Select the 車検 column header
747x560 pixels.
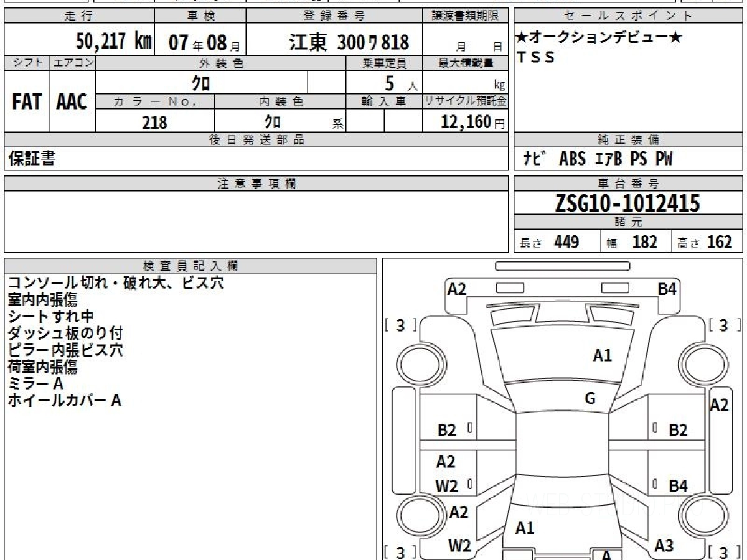point(200,16)
